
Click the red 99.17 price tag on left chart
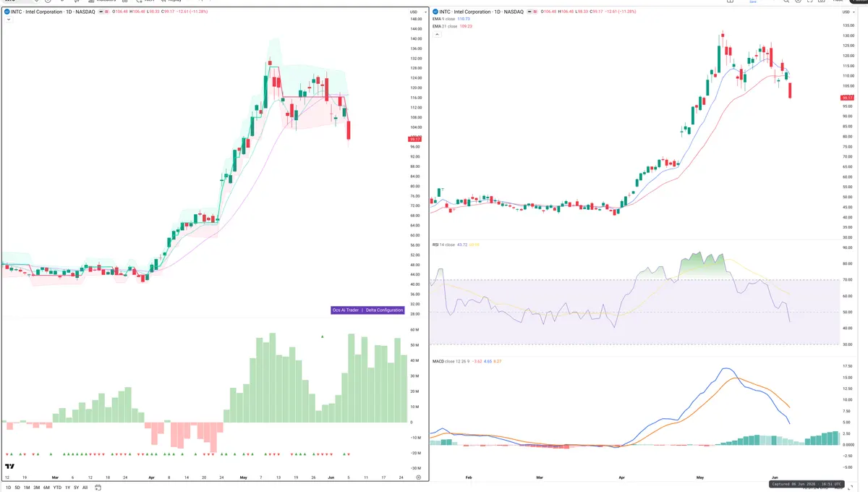pos(414,139)
